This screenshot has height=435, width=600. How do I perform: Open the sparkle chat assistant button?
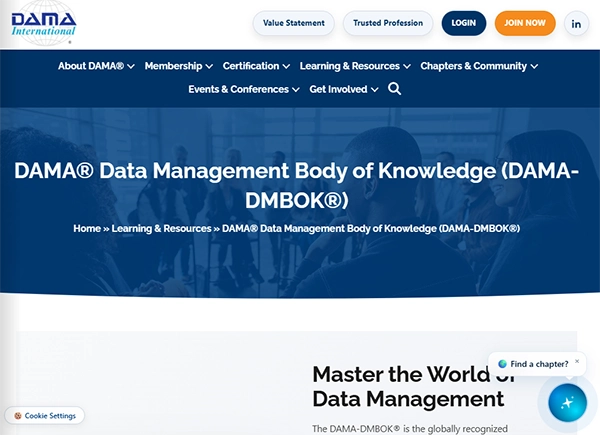coord(567,403)
